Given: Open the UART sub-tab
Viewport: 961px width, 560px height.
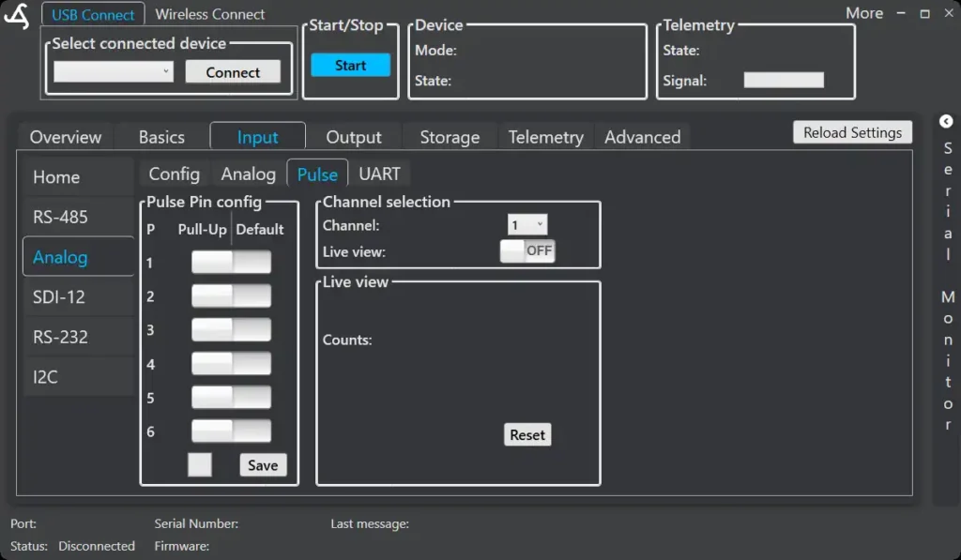Looking at the screenshot, I should (379, 174).
